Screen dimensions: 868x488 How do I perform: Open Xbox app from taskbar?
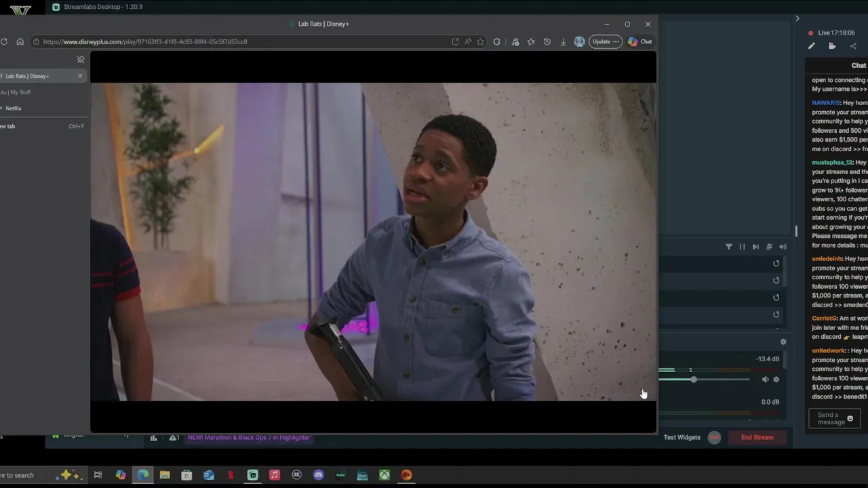[x=384, y=475]
